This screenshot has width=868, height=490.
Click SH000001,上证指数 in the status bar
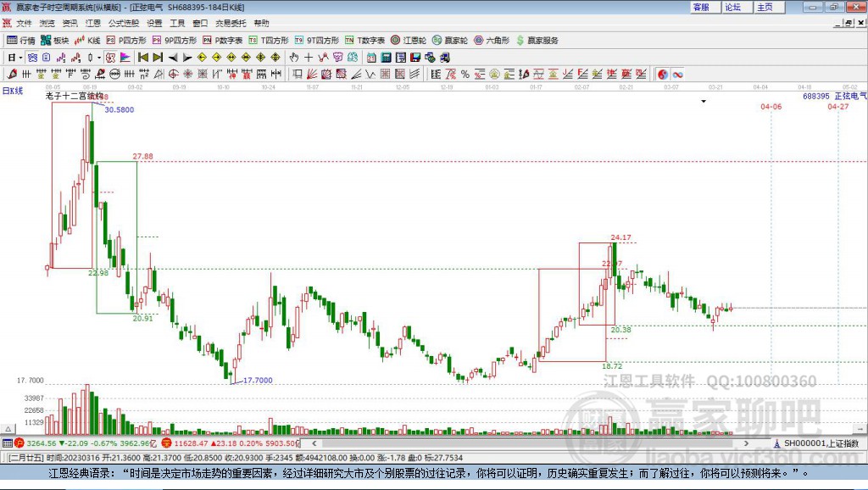821,443
